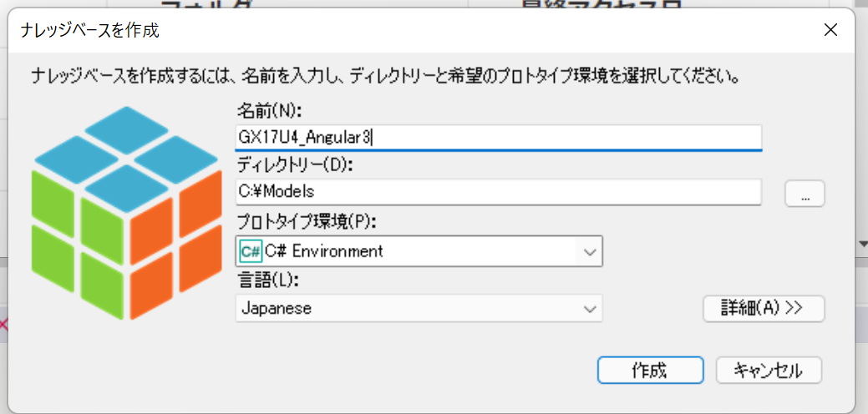868x414 pixels.
Task: Open the プロトタイプ環境 dropdown arrow
Action: tap(590, 252)
